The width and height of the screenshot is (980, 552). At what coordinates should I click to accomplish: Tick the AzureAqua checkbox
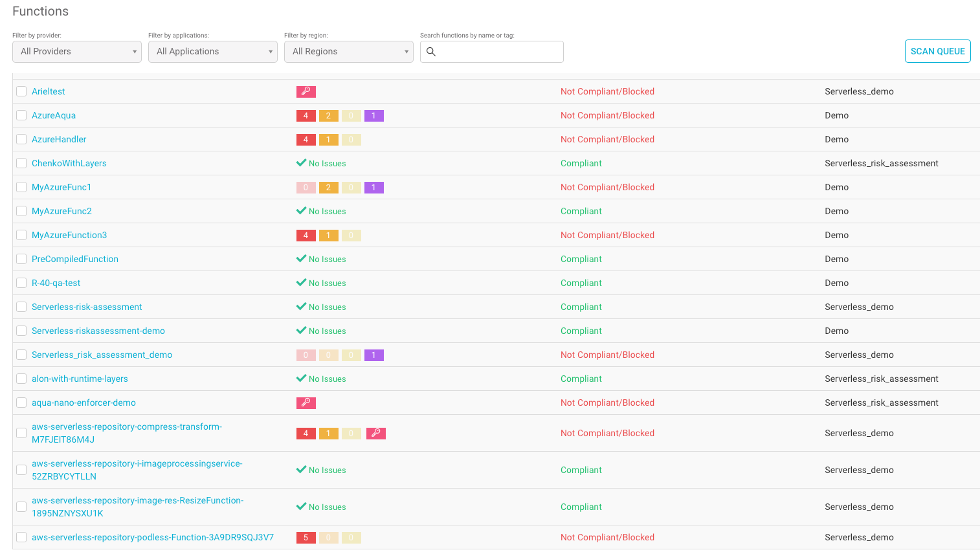pos(21,115)
